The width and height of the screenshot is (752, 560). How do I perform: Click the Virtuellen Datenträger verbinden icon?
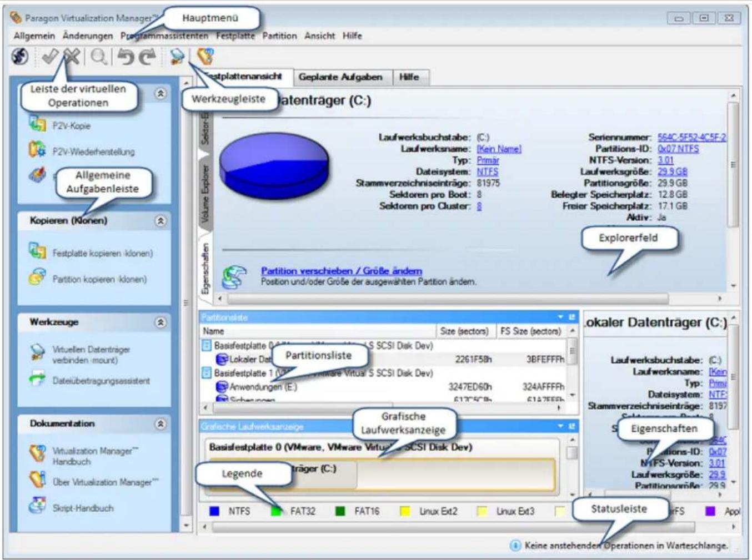pyautogui.click(x=37, y=352)
